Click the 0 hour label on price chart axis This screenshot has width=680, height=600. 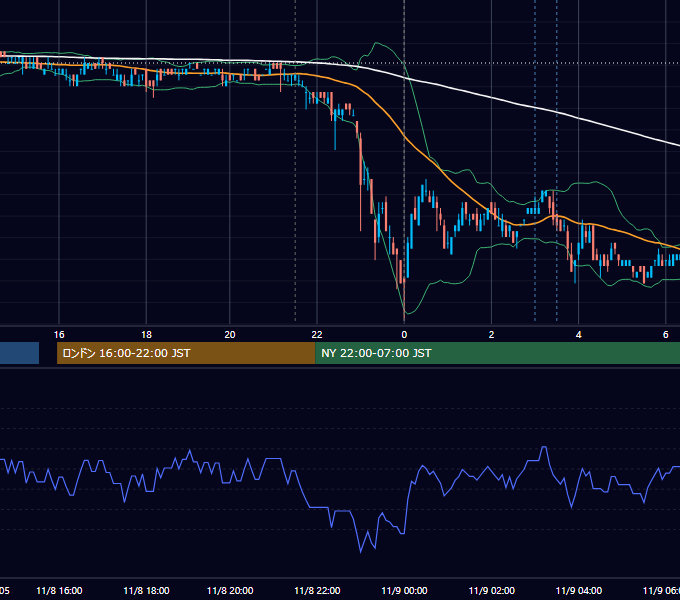404,335
